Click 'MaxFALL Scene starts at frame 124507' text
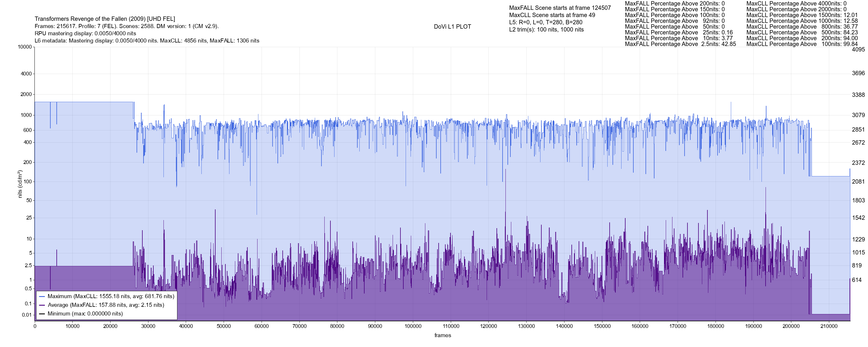This screenshot has width=868, height=347. click(560, 8)
